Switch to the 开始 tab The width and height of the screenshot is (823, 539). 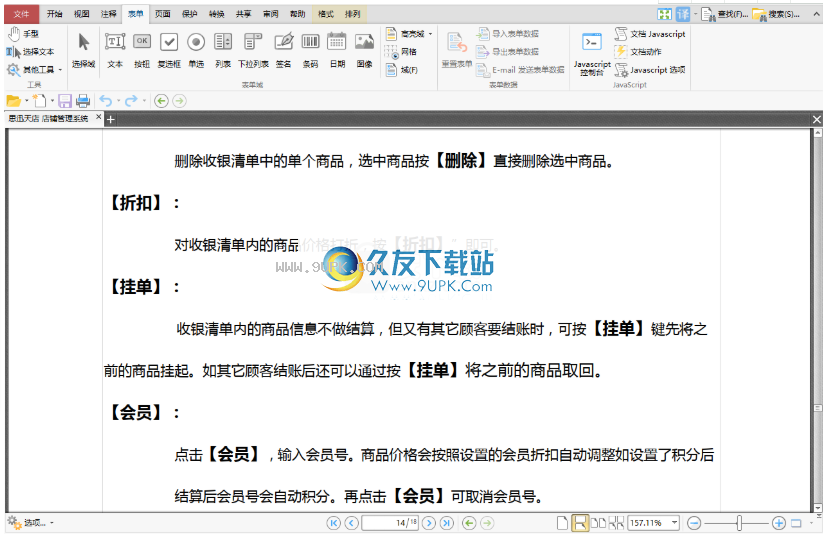tap(55, 14)
